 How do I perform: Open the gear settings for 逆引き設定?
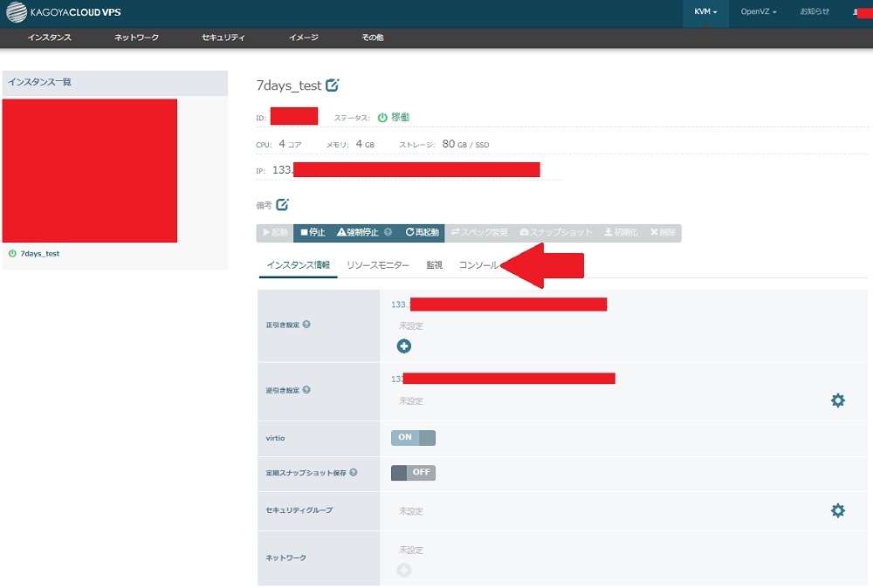pos(837,400)
